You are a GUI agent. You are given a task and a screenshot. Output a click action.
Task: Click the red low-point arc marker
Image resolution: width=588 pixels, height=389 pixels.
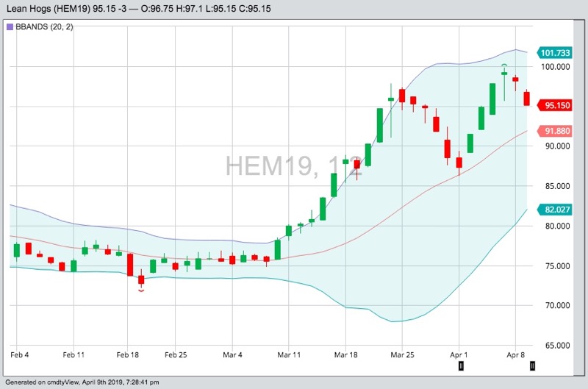140,290
